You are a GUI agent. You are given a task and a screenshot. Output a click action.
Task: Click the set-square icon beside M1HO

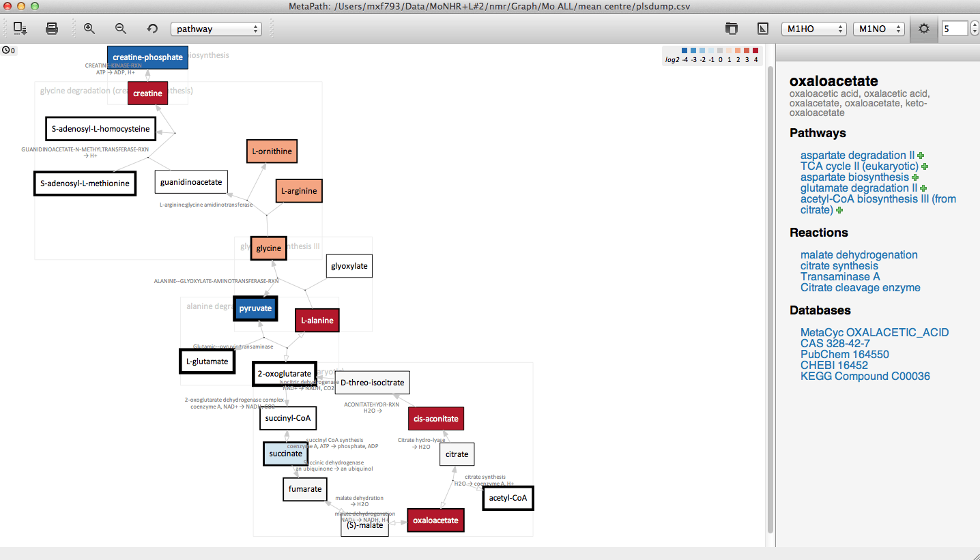pos(763,29)
